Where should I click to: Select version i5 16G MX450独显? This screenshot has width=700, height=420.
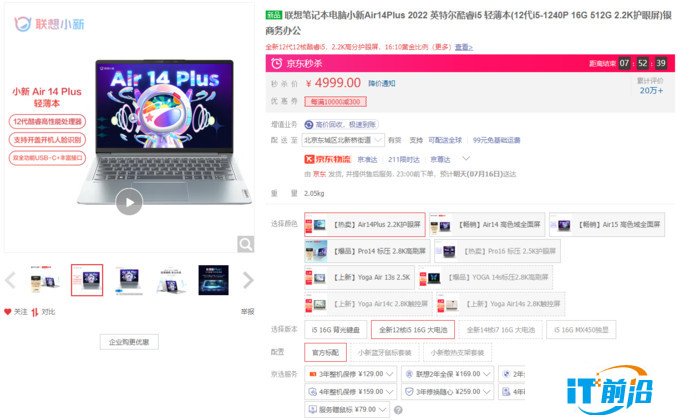[581, 330]
